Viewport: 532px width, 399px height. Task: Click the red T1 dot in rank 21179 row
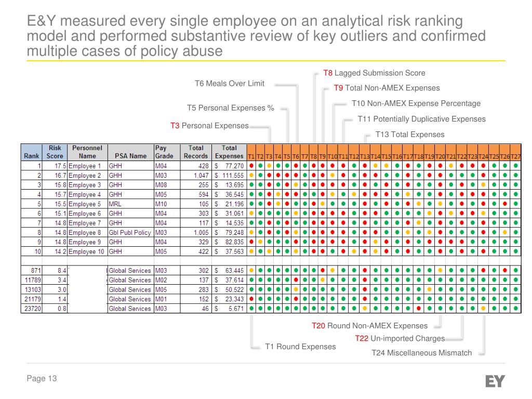(x=251, y=299)
